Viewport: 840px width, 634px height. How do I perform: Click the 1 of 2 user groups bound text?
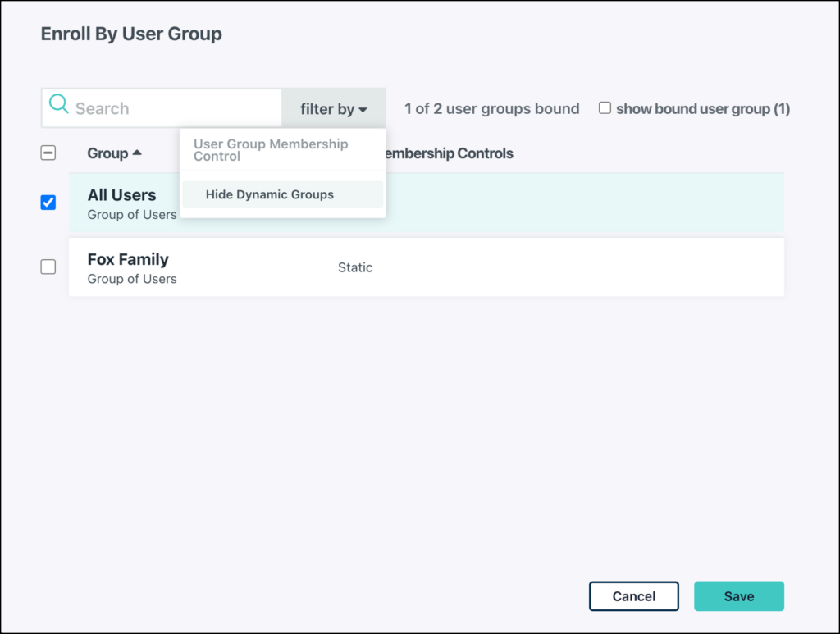(x=491, y=107)
